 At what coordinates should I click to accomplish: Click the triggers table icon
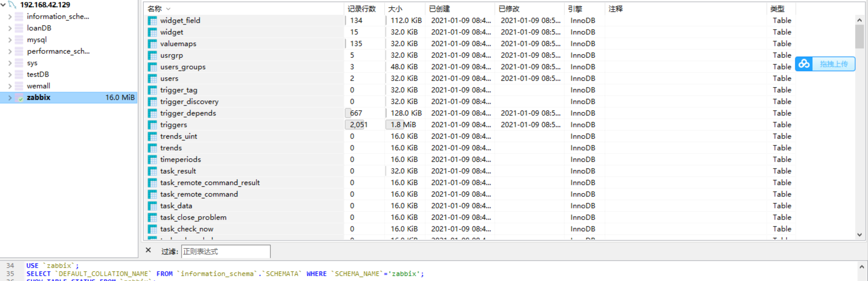click(x=152, y=125)
